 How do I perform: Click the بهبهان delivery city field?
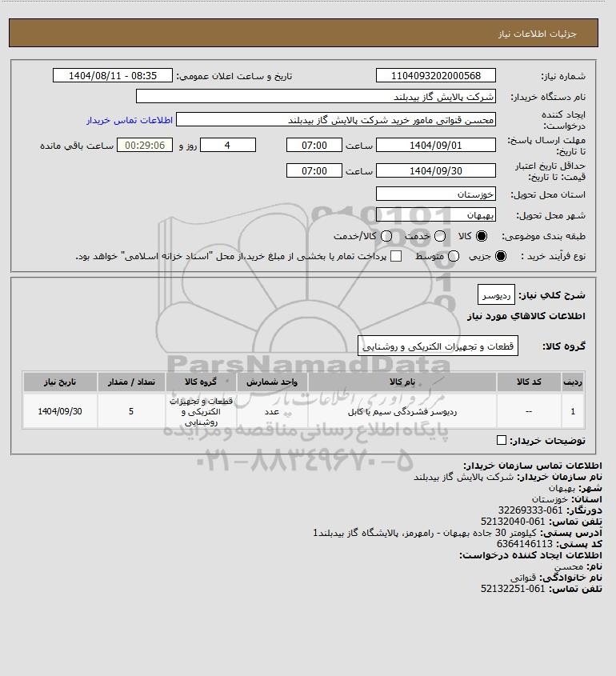[436, 214]
